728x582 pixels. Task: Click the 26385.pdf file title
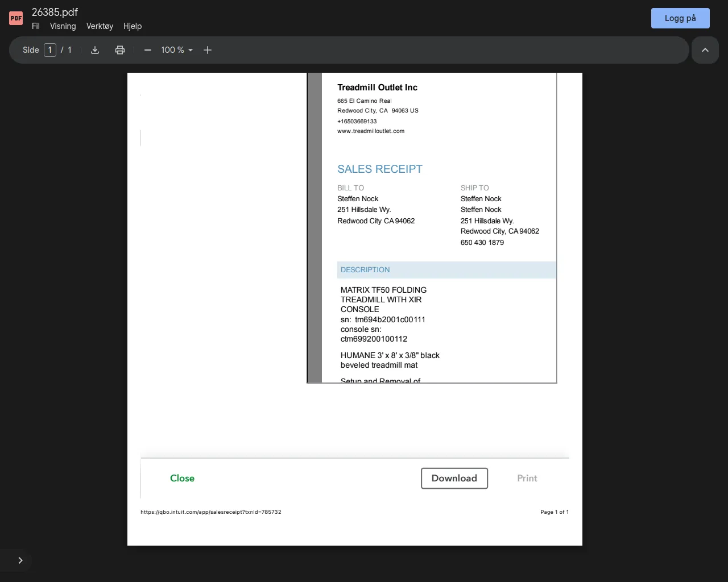click(55, 12)
